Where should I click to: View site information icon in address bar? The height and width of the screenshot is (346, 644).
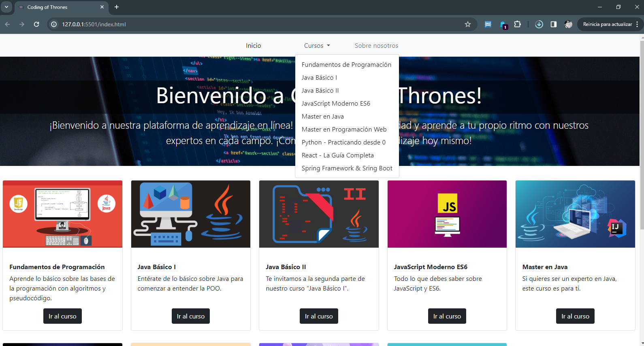click(53, 24)
